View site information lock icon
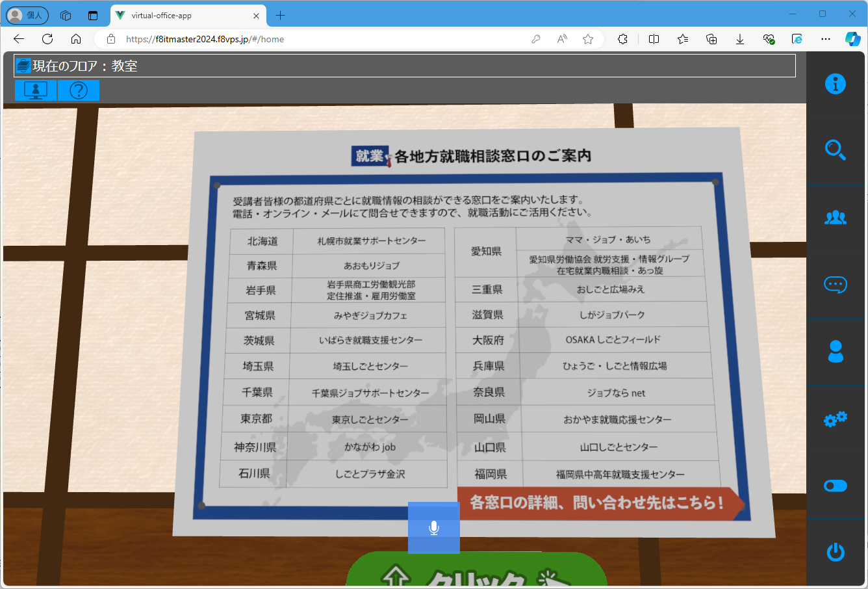The height and width of the screenshot is (589, 868). (x=111, y=39)
